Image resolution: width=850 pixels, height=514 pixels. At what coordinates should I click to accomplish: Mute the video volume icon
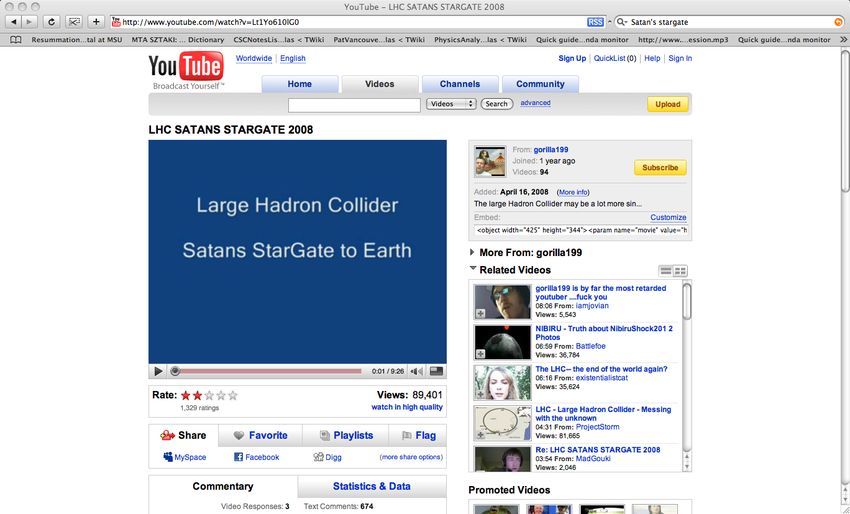416,371
